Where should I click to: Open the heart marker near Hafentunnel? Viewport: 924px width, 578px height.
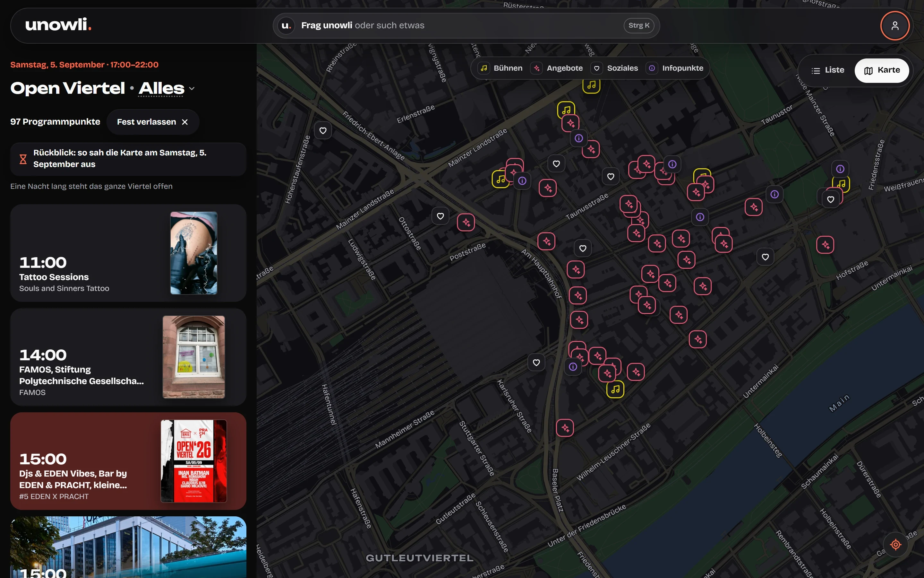tap(536, 363)
